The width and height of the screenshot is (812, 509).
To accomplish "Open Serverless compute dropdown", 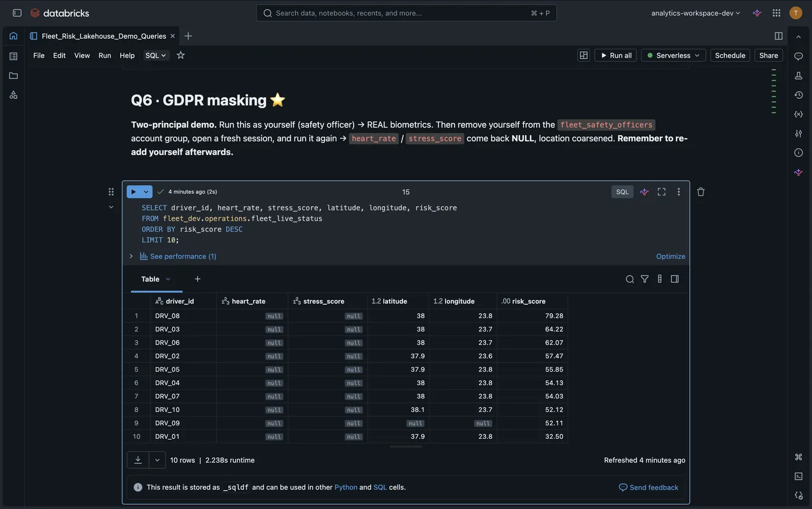I will pyautogui.click(x=673, y=55).
